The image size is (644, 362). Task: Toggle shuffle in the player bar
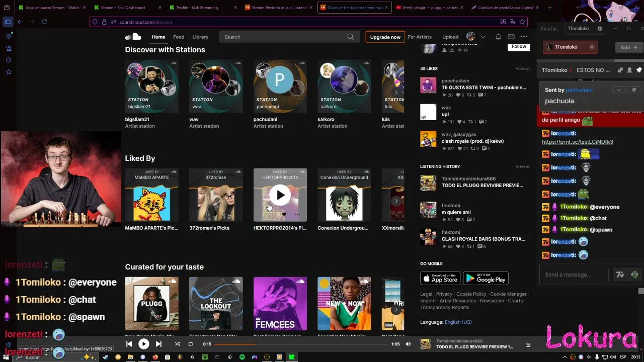[177, 344]
